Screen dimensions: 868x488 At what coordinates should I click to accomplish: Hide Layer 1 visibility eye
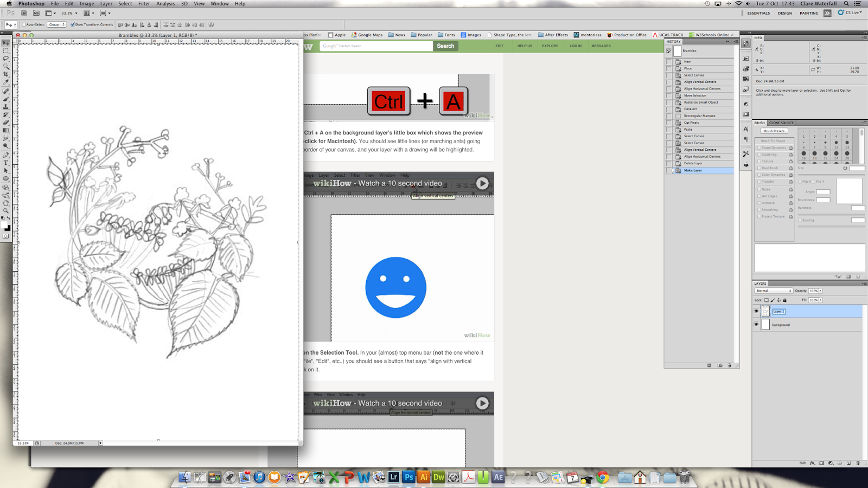coord(756,311)
